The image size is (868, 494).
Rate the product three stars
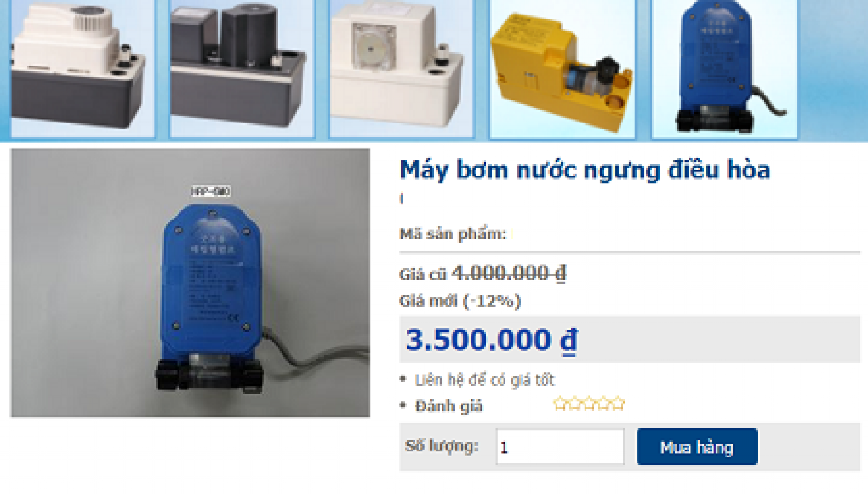589,404
